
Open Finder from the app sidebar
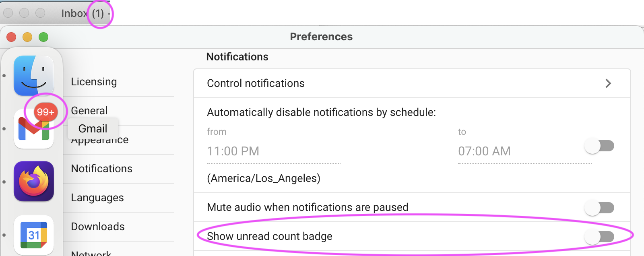[x=34, y=76]
